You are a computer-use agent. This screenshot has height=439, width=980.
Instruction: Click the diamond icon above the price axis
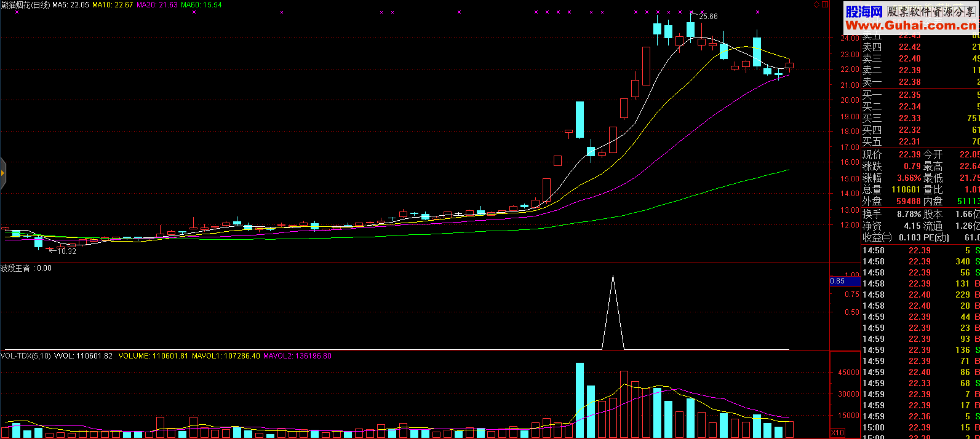(816, 4)
